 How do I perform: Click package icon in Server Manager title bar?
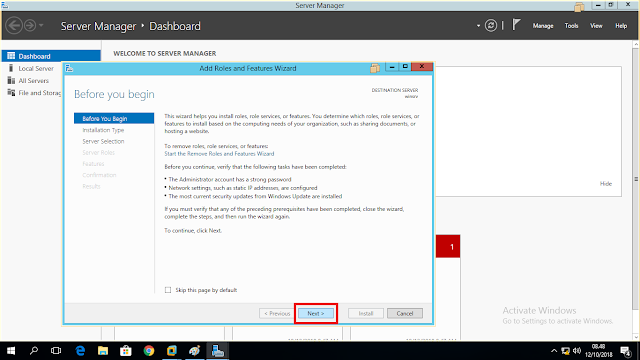coord(579,7)
